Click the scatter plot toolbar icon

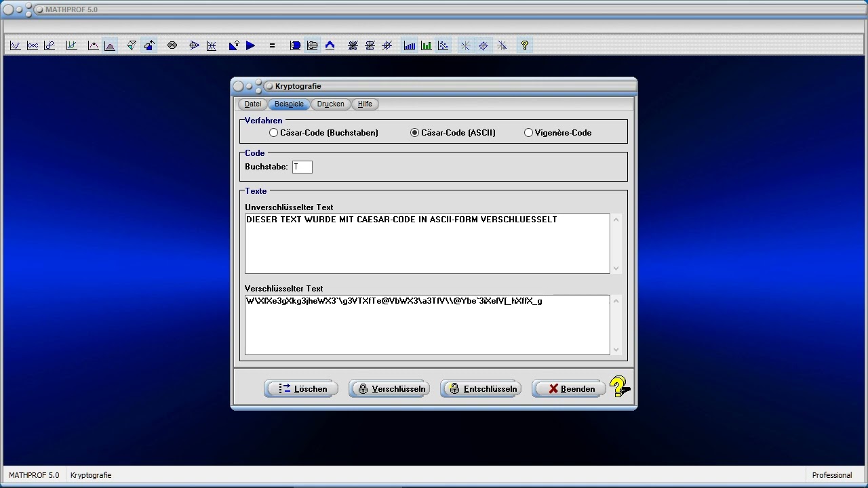point(443,45)
